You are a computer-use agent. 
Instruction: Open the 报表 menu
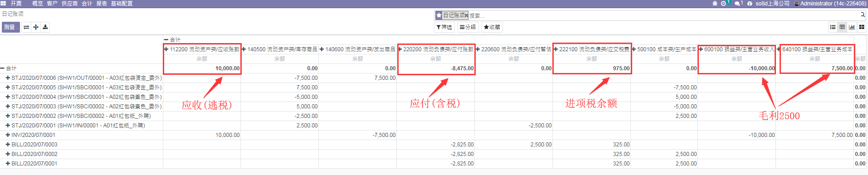pos(102,3)
